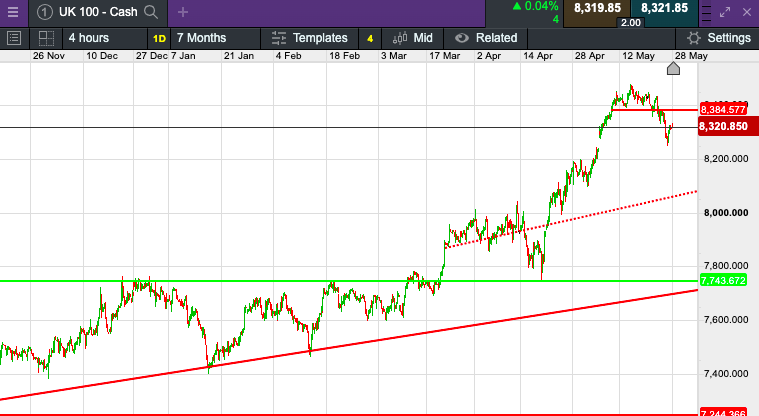This screenshot has height=416, width=759.
Task: Click the 8,200.000 price axis label
Action: pos(726,159)
